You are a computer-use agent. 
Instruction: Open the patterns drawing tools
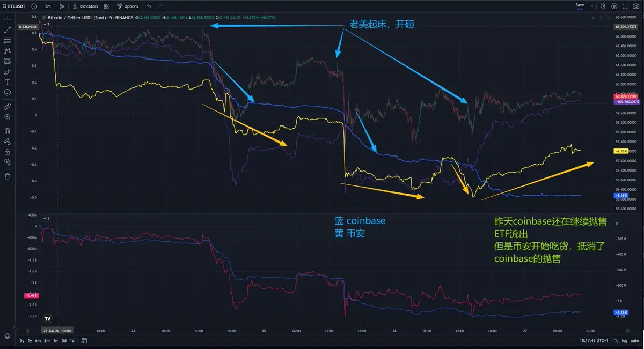[8, 50]
